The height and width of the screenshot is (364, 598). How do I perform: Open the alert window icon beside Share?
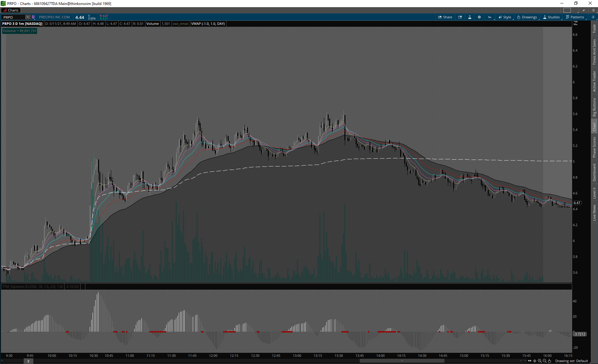(x=460, y=17)
